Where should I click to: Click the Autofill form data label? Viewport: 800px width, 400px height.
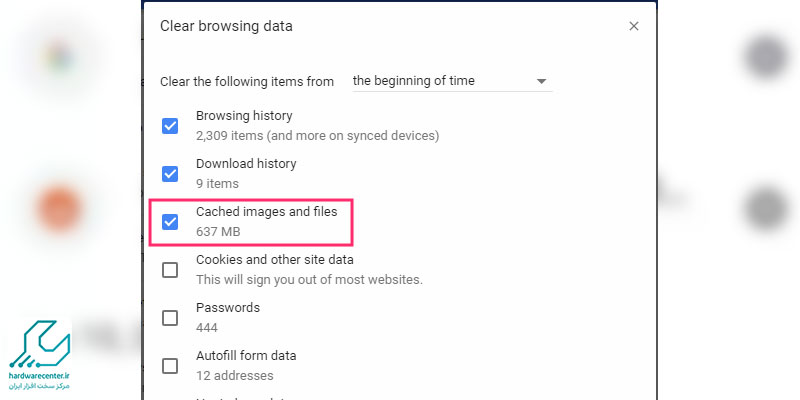point(246,356)
